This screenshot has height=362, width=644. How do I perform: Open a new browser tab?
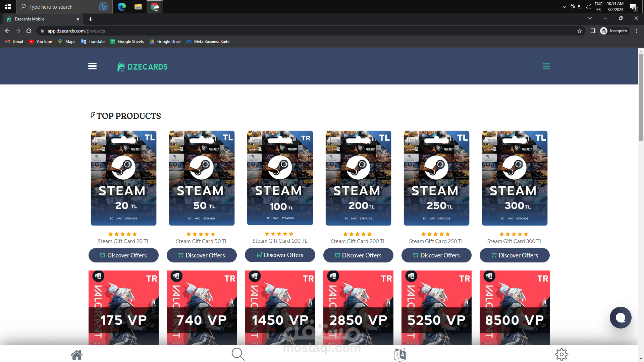click(x=91, y=19)
